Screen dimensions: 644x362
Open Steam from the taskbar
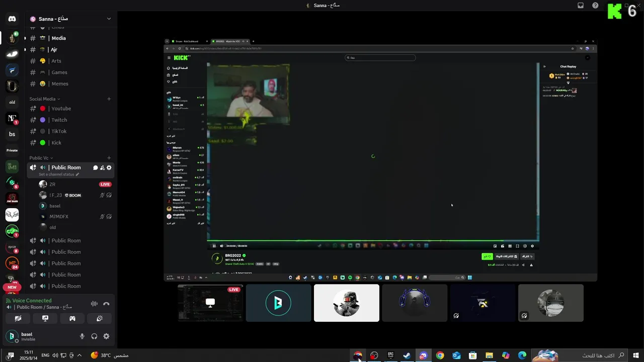tap(407, 355)
